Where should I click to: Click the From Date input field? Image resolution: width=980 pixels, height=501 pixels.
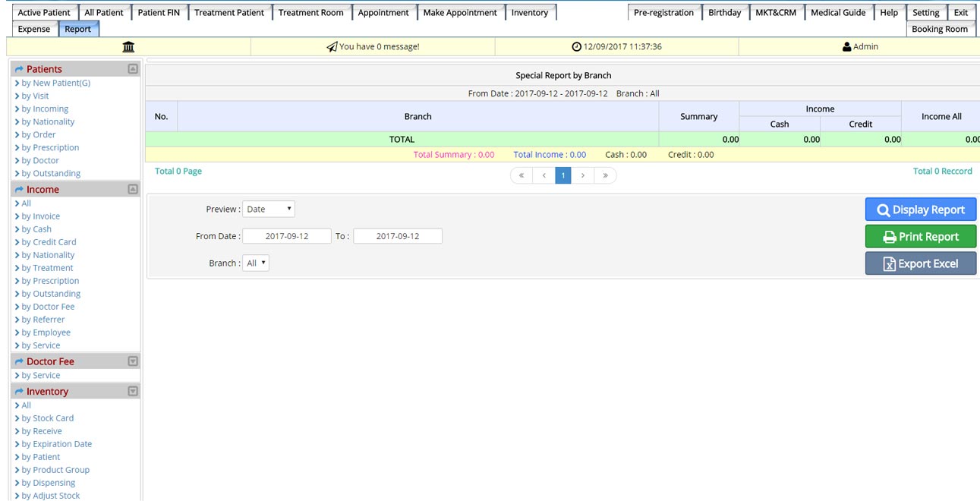[x=287, y=236]
